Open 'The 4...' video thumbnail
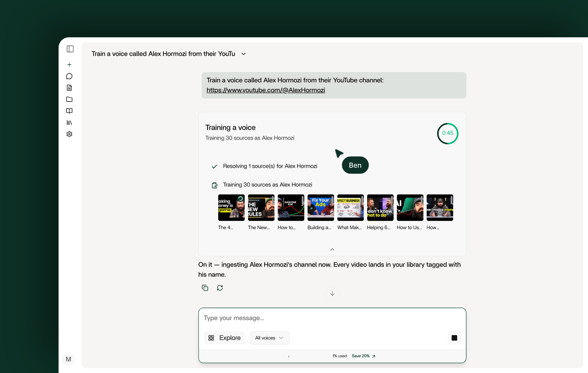The image size is (588, 373). [231, 208]
